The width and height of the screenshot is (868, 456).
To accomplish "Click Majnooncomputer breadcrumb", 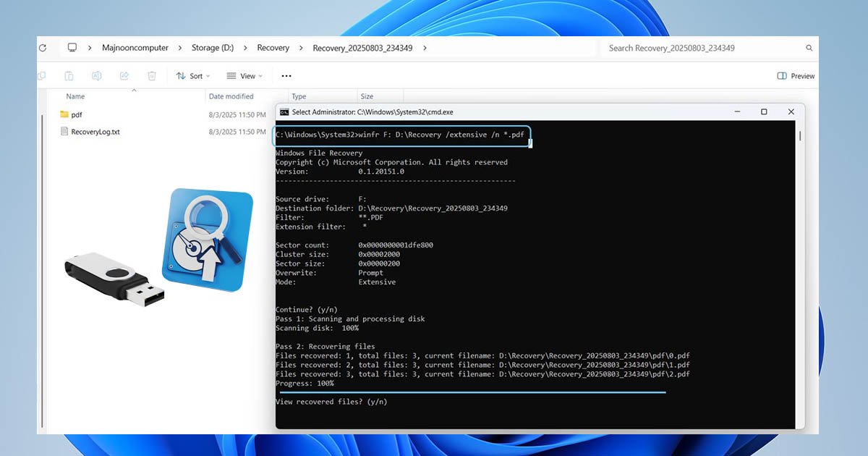I will pyautogui.click(x=135, y=48).
